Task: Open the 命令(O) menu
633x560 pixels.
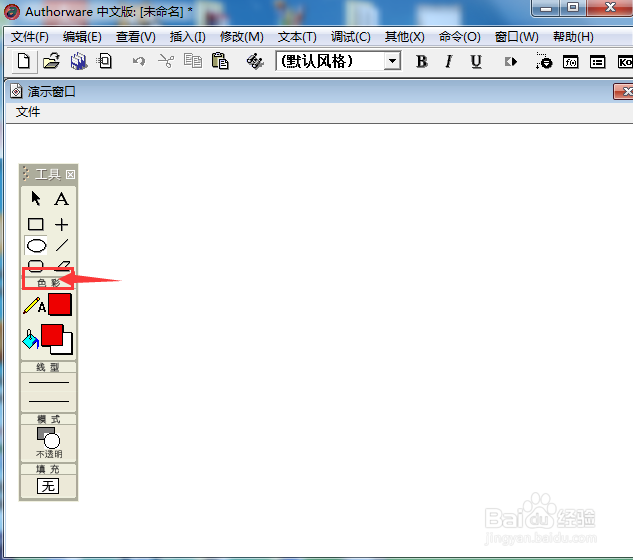Action: (x=459, y=37)
